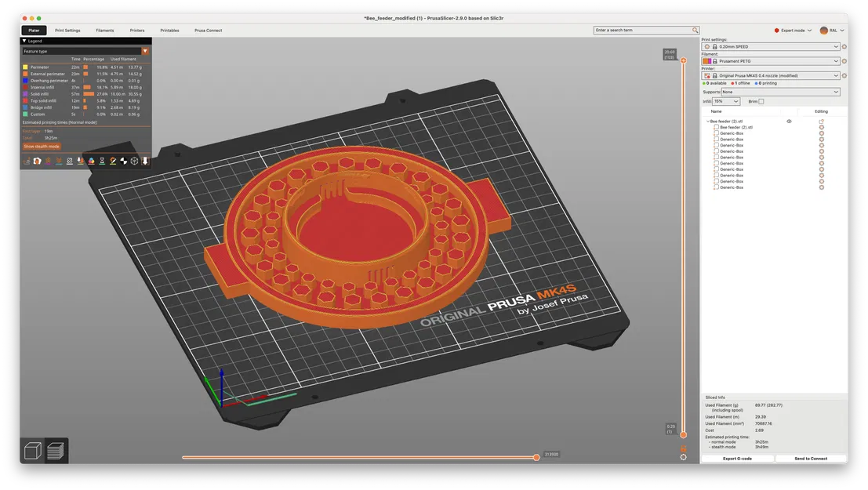The width and height of the screenshot is (868, 490).
Task: Toggle pause prints hourglass icon
Action: 102,162
